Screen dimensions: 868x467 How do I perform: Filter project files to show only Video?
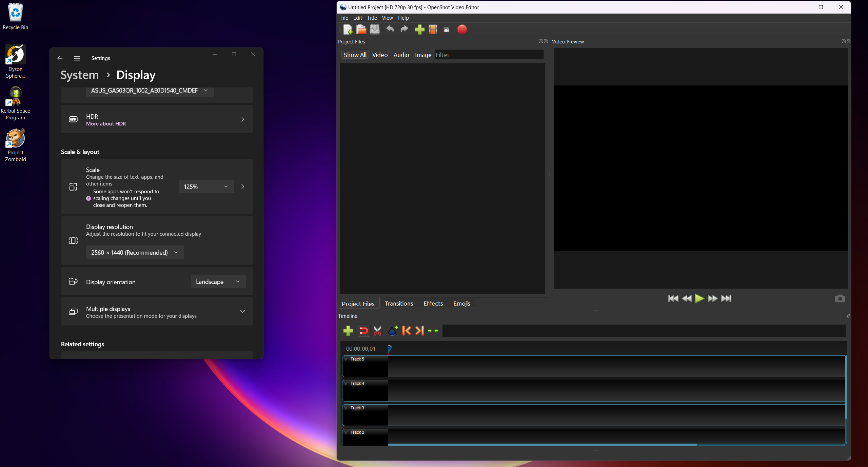click(380, 55)
